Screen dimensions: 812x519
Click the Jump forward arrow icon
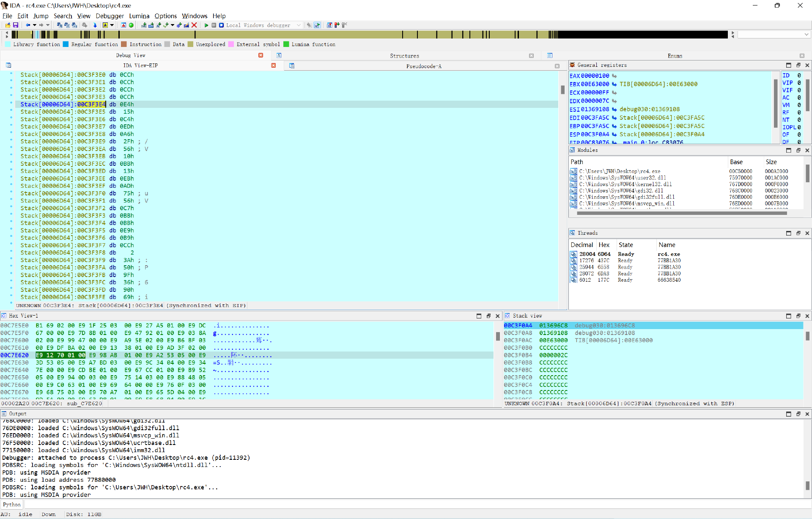[41, 25]
